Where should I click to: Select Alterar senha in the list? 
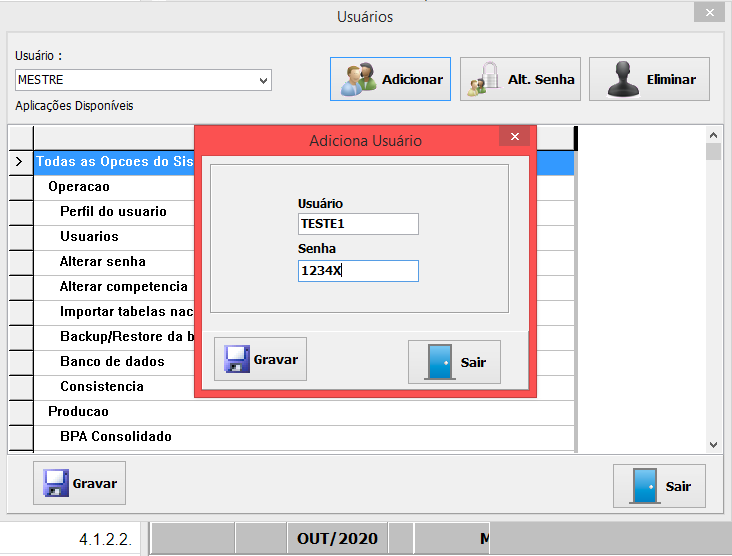tap(103, 261)
